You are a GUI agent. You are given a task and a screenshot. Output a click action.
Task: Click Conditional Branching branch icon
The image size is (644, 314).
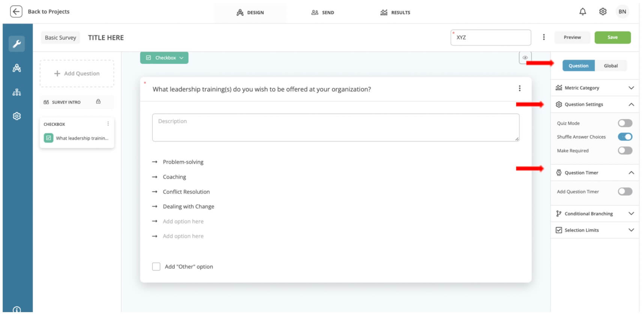point(559,214)
